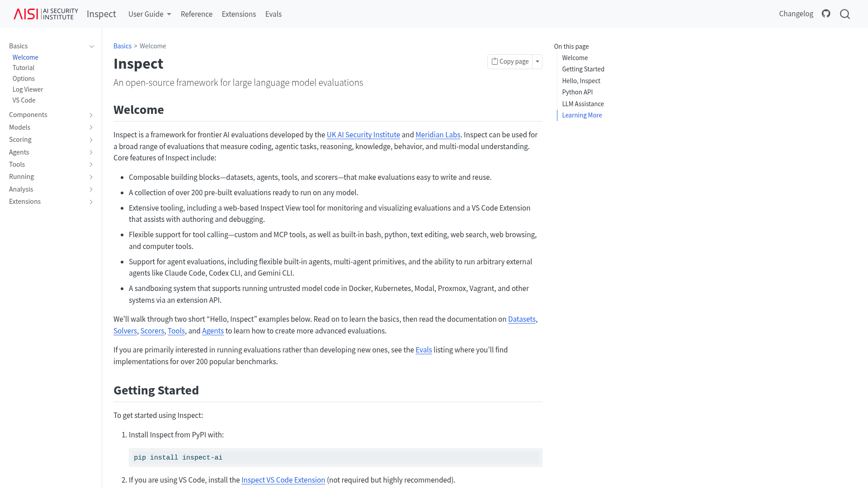868x488 pixels.
Task: Open the search magnifier icon
Action: pos(845,14)
